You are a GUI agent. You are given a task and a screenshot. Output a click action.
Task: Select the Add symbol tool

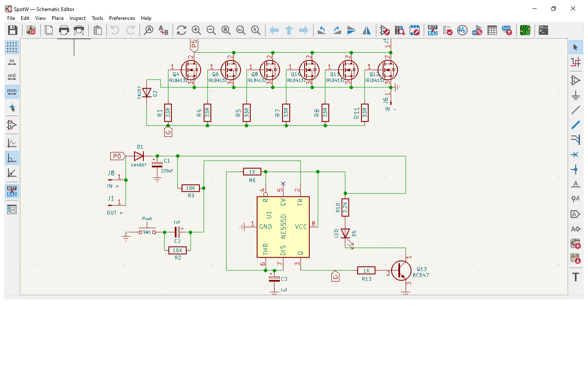(x=576, y=80)
